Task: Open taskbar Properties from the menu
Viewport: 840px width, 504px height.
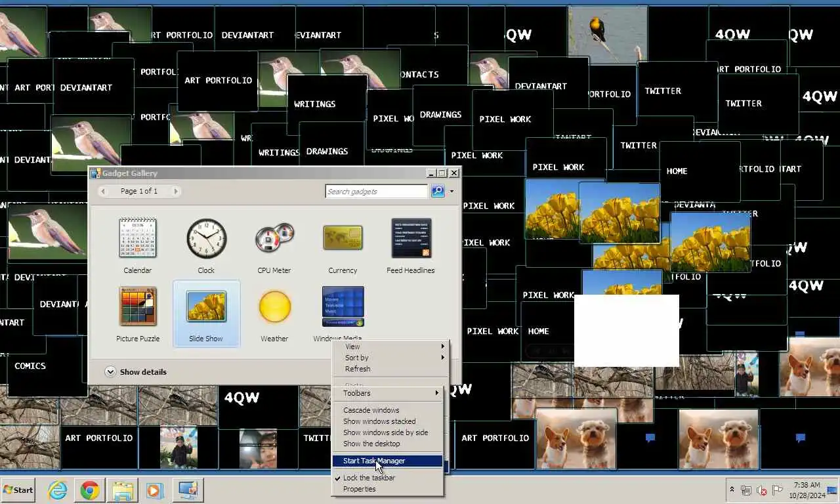Action: pos(388,489)
